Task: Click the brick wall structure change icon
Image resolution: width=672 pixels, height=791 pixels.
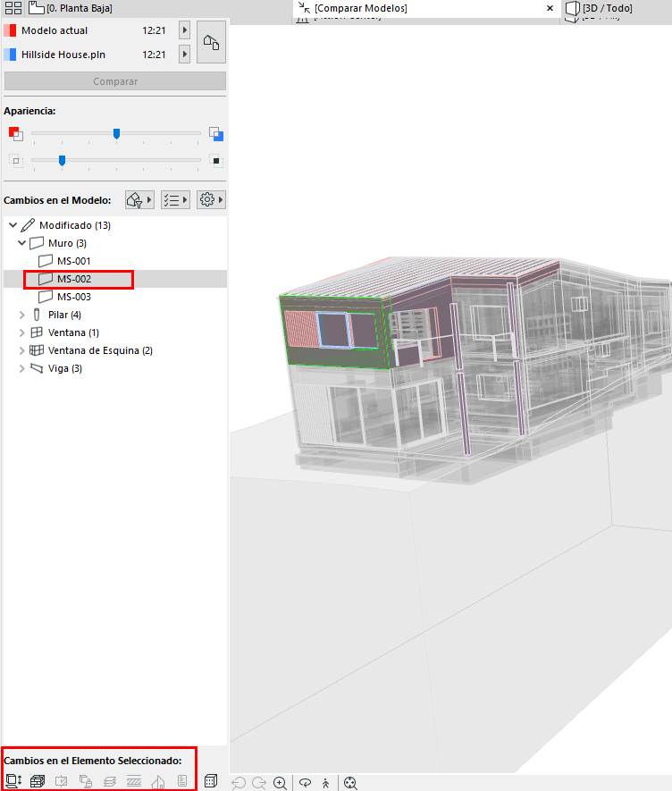Action: point(38,781)
